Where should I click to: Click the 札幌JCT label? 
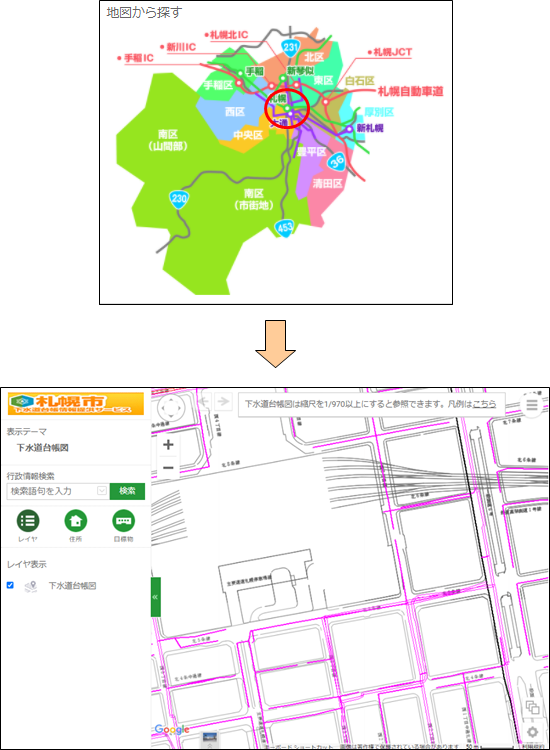(x=392, y=52)
